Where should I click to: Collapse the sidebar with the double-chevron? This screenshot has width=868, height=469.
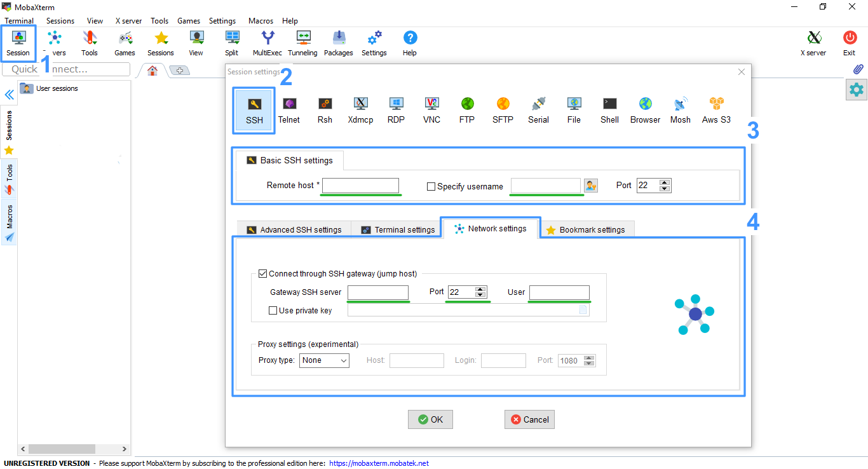10,95
